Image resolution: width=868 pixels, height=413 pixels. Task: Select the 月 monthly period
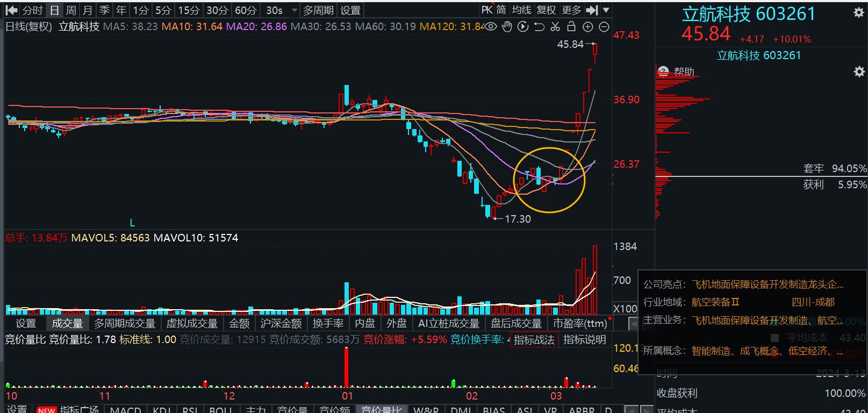click(88, 10)
